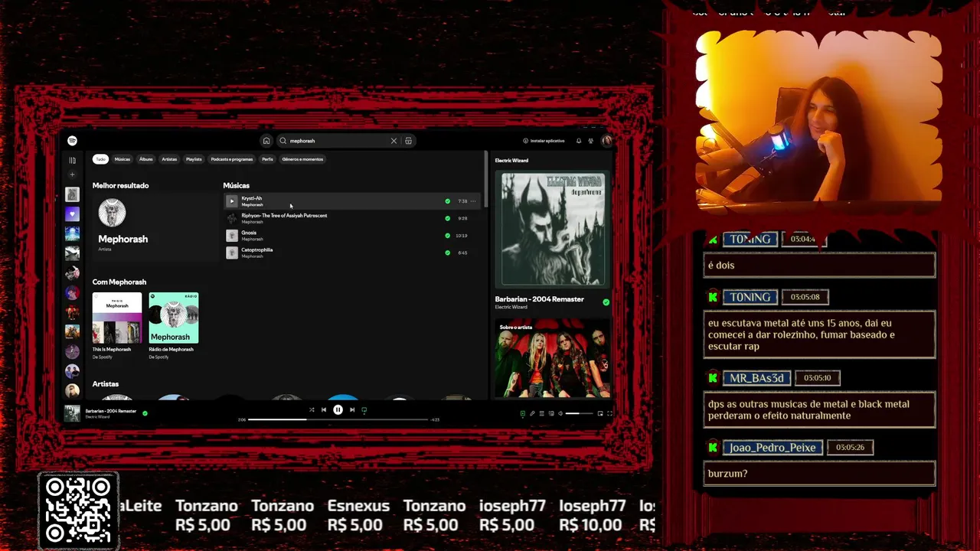Viewport: 980px width, 551px height.
Task: Select Podcasts e programas filter chip
Action: pos(232,159)
